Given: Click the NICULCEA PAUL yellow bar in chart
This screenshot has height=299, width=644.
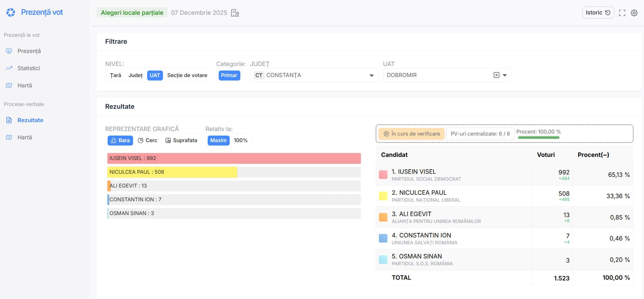Looking at the screenshot, I should pos(172,172).
